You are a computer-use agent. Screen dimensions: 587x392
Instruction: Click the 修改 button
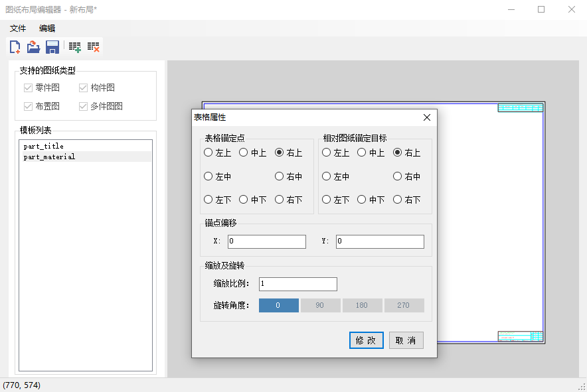click(x=366, y=340)
